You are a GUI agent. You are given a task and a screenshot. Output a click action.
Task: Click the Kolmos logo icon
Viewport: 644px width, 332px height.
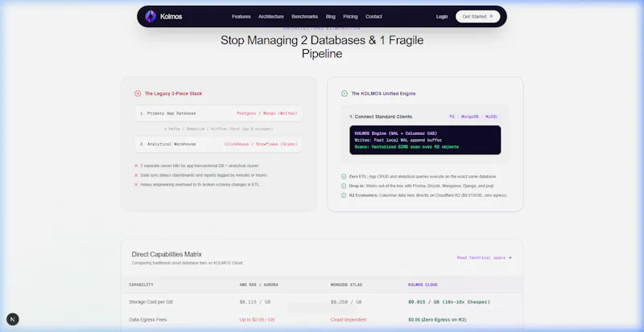(x=151, y=16)
